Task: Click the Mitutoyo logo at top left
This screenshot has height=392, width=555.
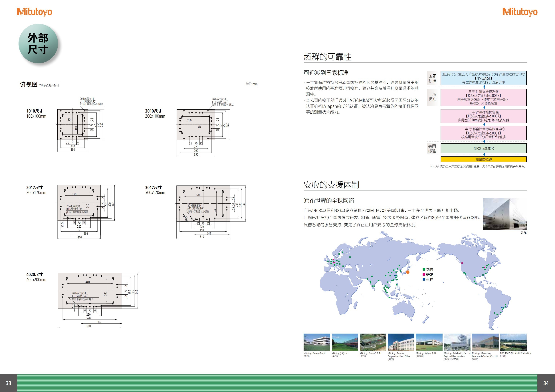Action: click(x=34, y=12)
